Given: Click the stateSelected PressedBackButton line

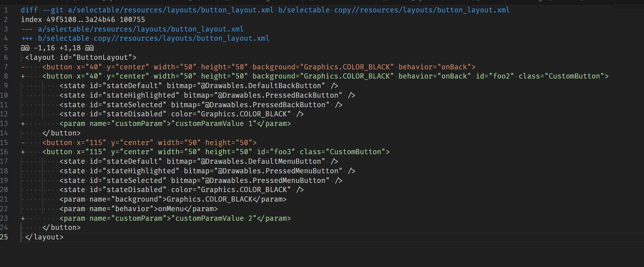Looking at the screenshot, I should point(201,105).
